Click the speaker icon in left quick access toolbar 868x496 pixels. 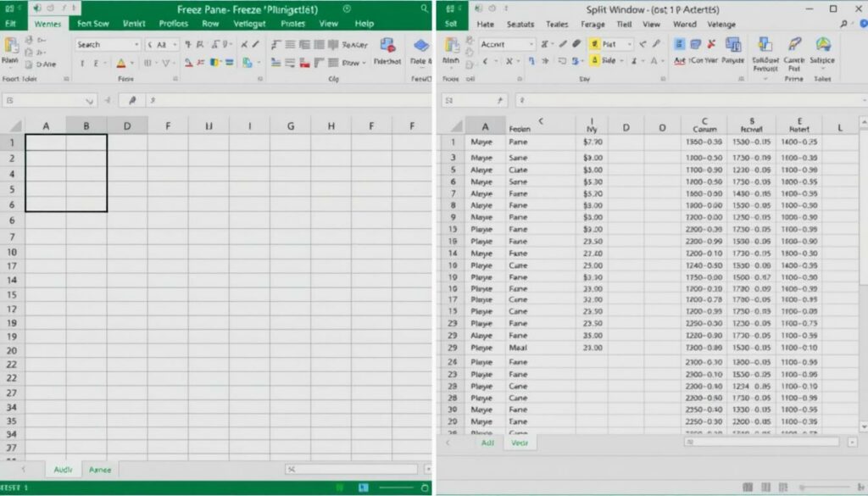[37, 8]
